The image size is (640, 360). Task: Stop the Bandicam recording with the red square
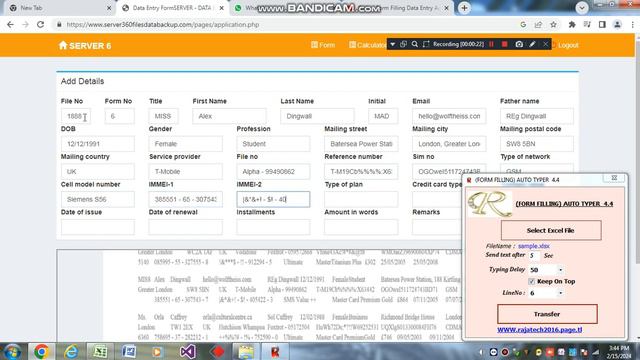tap(504, 44)
